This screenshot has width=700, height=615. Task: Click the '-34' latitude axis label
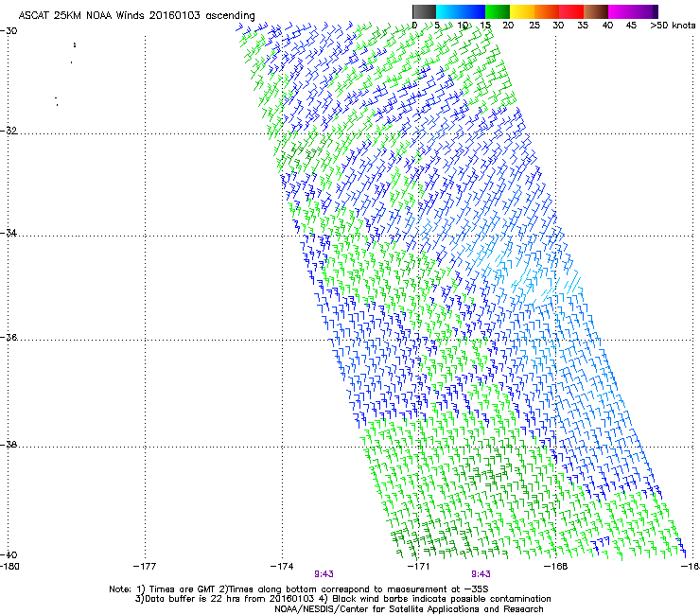[x=9, y=233]
